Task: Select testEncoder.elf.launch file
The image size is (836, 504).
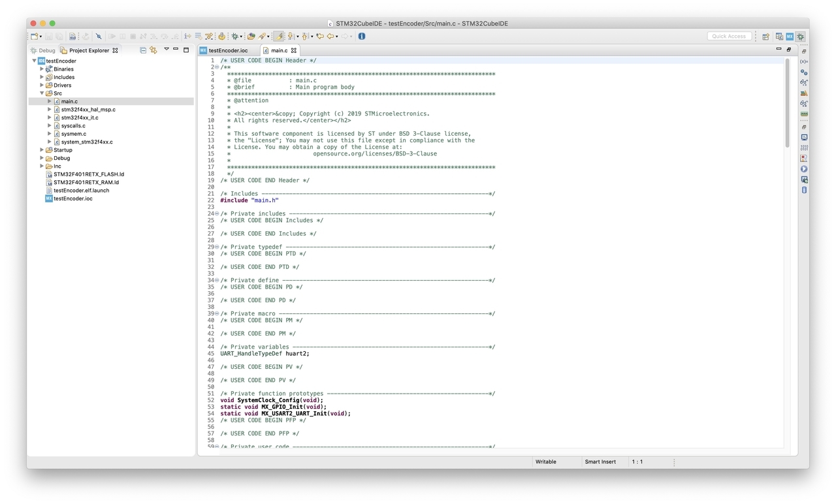Action: coord(82,190)
